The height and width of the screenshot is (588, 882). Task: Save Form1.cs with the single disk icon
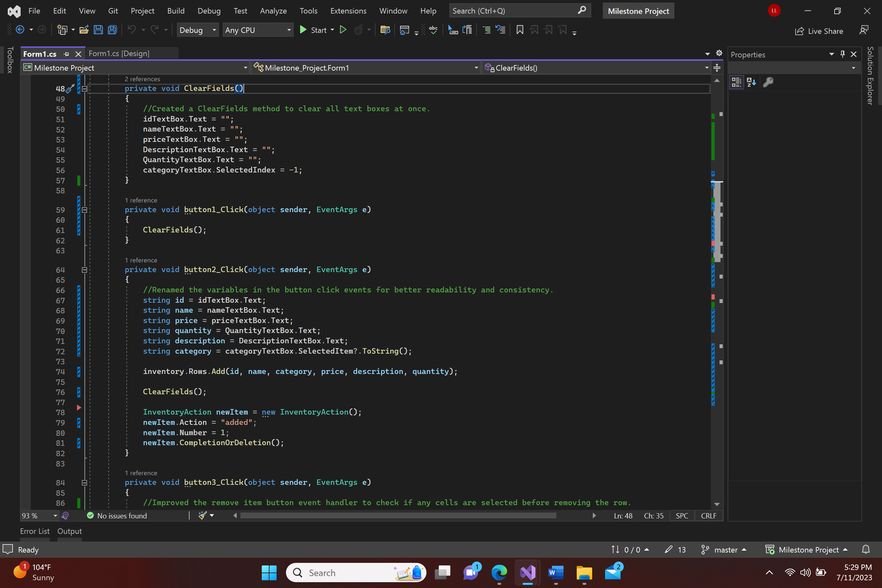click(x=98, y=30)
